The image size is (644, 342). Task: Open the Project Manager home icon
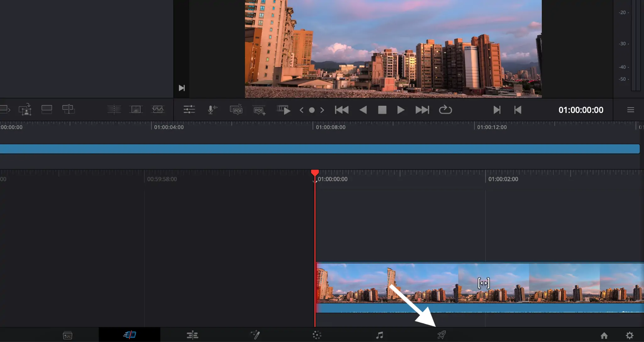604,335
